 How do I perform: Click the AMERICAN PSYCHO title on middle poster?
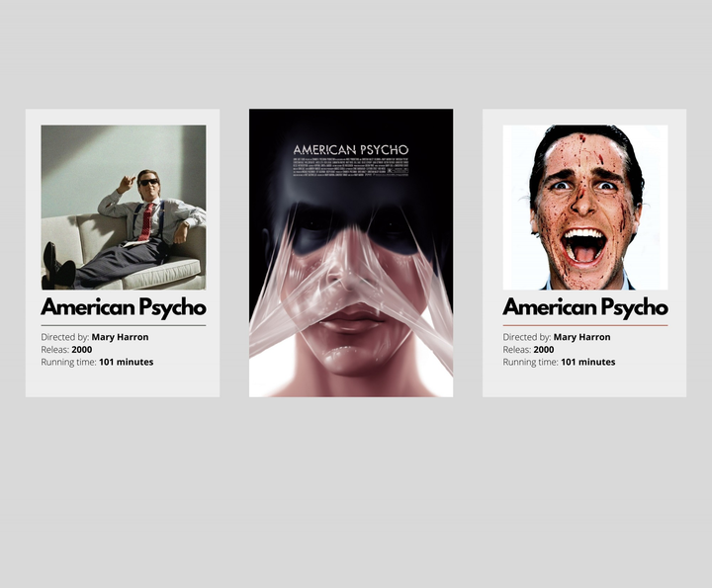click(351, 150)
